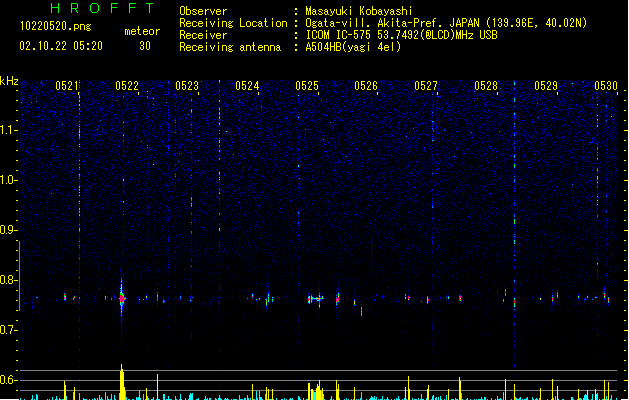Click the ICOM IC-575 receiver text

401,35
